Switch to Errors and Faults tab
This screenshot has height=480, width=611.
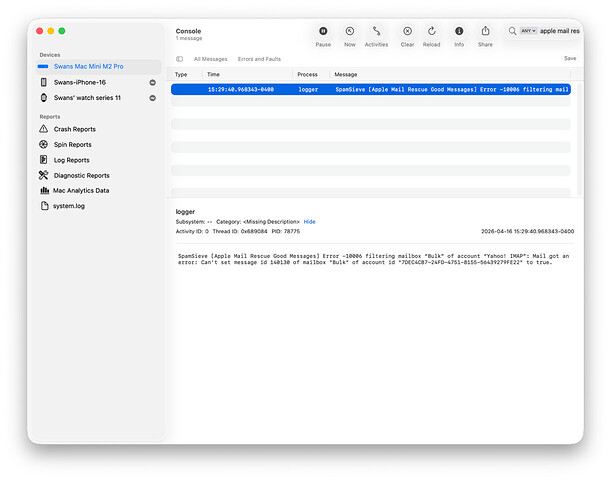click(259, 59)
